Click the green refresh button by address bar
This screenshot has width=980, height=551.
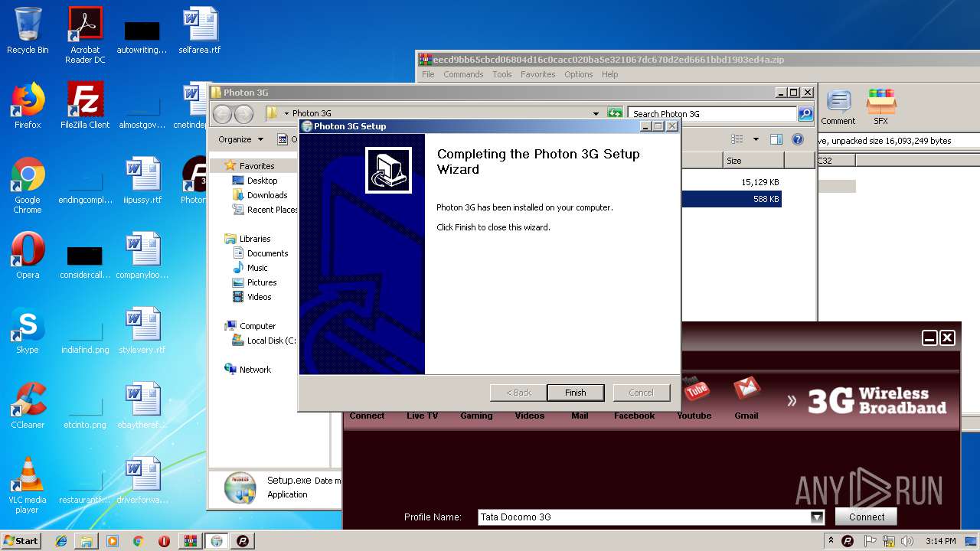click(615, 114)
